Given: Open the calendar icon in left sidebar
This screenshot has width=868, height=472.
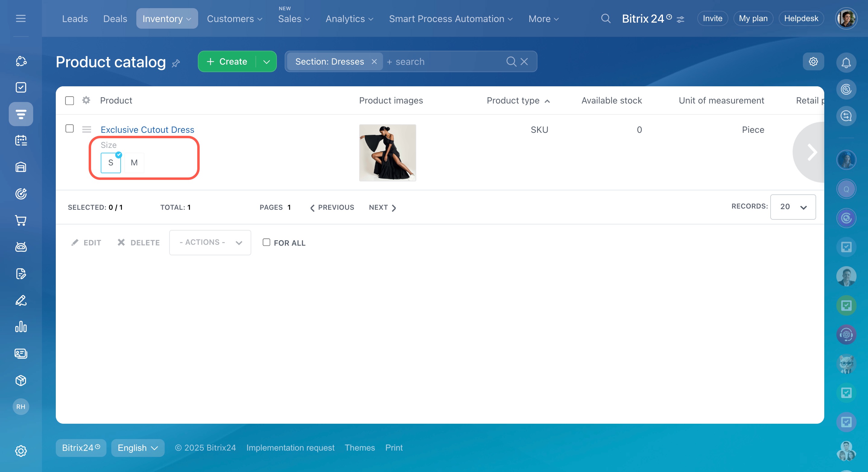Looking at the screenshot, I should (x=21, y=140).
